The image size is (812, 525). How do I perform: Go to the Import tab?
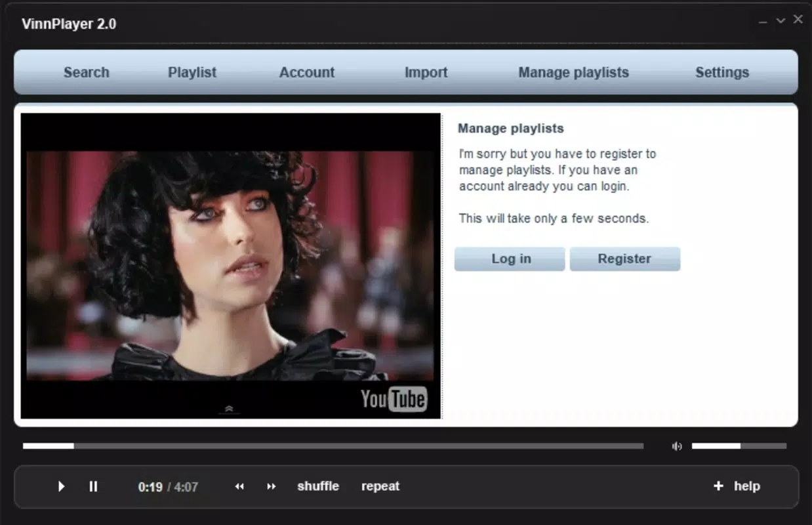[426, 72]
